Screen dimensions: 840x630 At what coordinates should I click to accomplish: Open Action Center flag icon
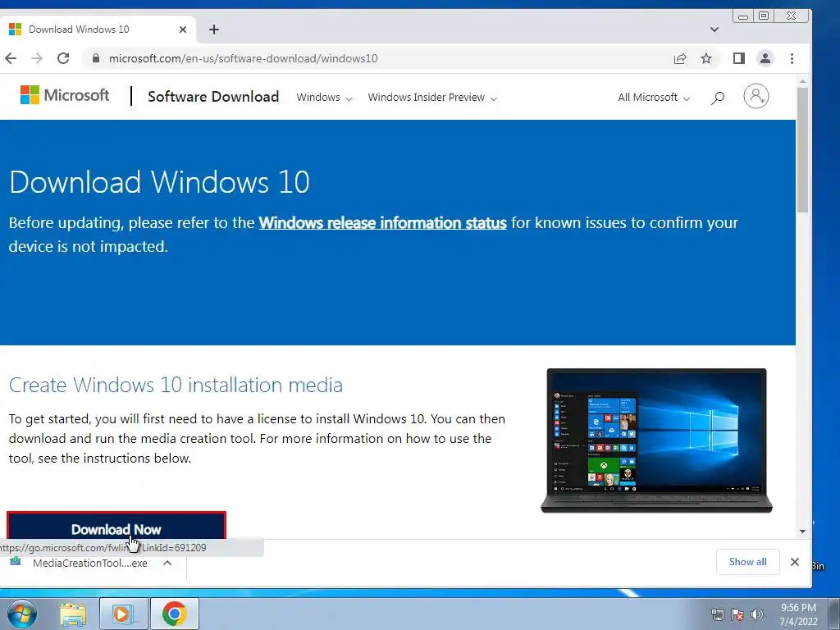click(737, 614)
